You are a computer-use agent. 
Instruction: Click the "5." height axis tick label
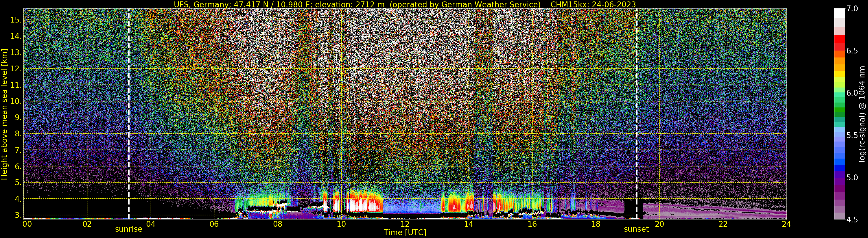point(18,183)
